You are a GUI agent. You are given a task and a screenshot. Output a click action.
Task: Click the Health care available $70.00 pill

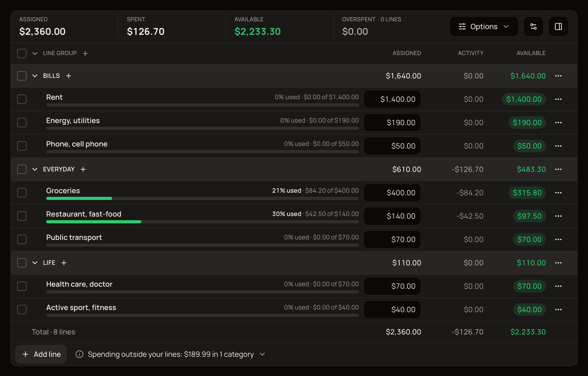point(529,286)
